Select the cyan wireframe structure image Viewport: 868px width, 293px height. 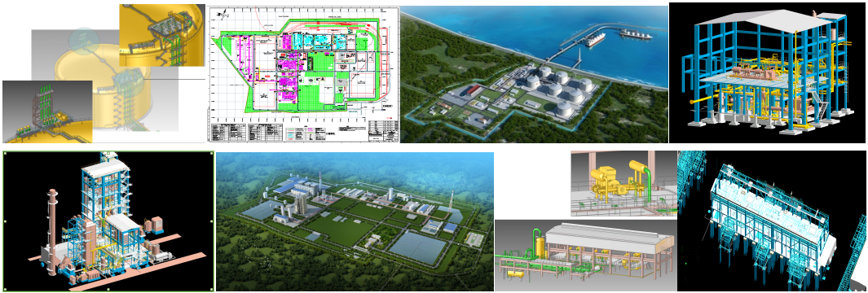pyautogui.click(x=772, y=221)
